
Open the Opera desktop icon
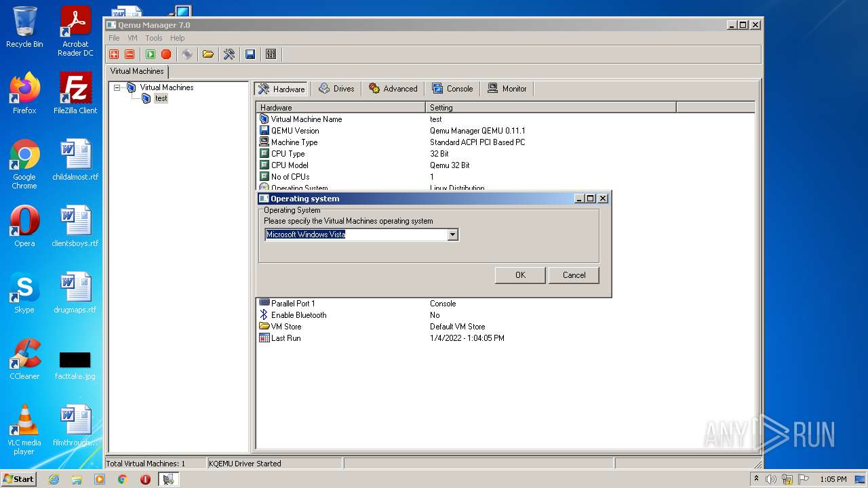[x=24, y=226]
